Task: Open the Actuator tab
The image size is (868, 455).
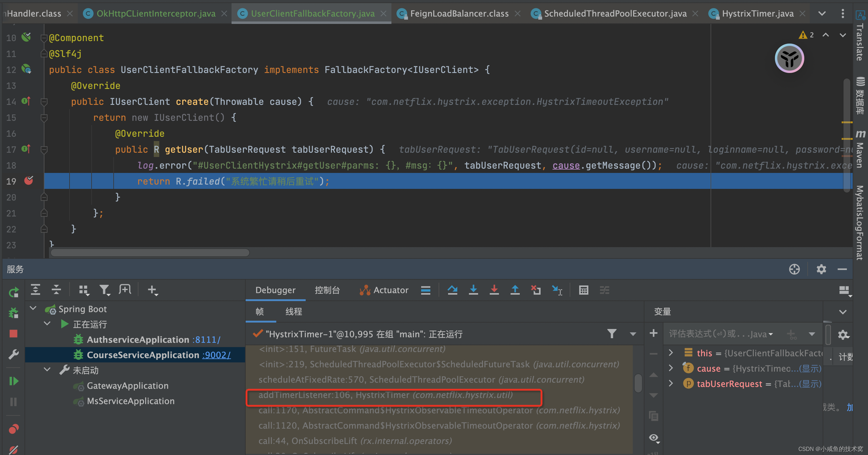Action: (x=384, y=290)
